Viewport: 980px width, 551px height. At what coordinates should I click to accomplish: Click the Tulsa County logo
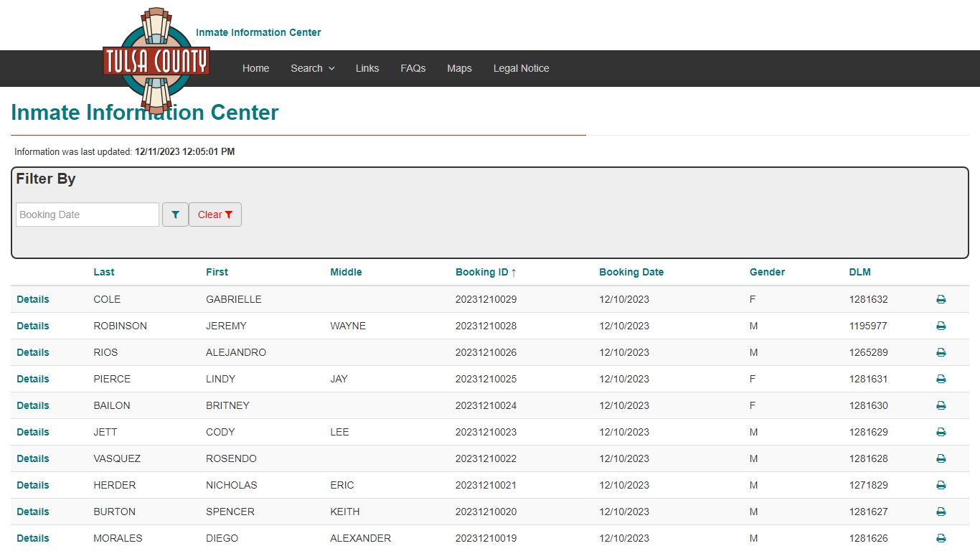point(156,61)
